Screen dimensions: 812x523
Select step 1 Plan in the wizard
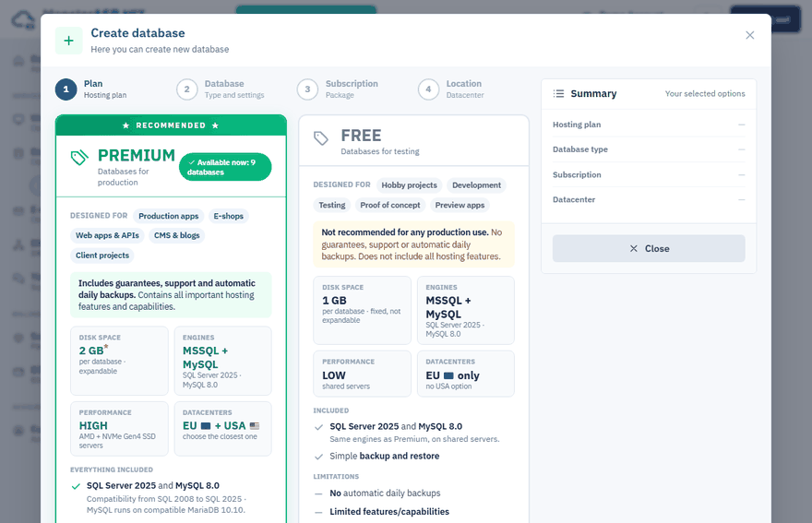click(x=91, y=89)
